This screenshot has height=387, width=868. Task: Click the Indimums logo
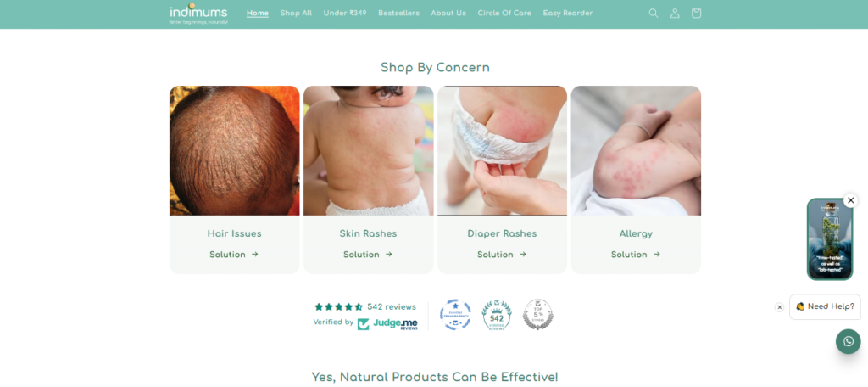coord(198,14)
